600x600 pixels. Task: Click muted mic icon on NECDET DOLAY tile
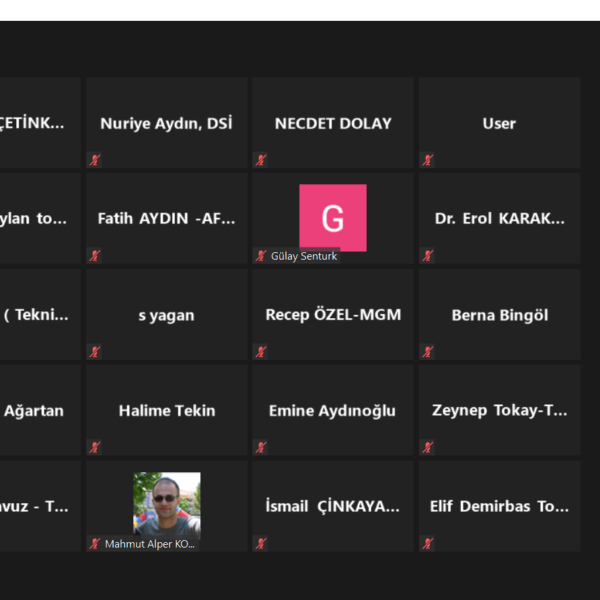click(x=261, y=160)
